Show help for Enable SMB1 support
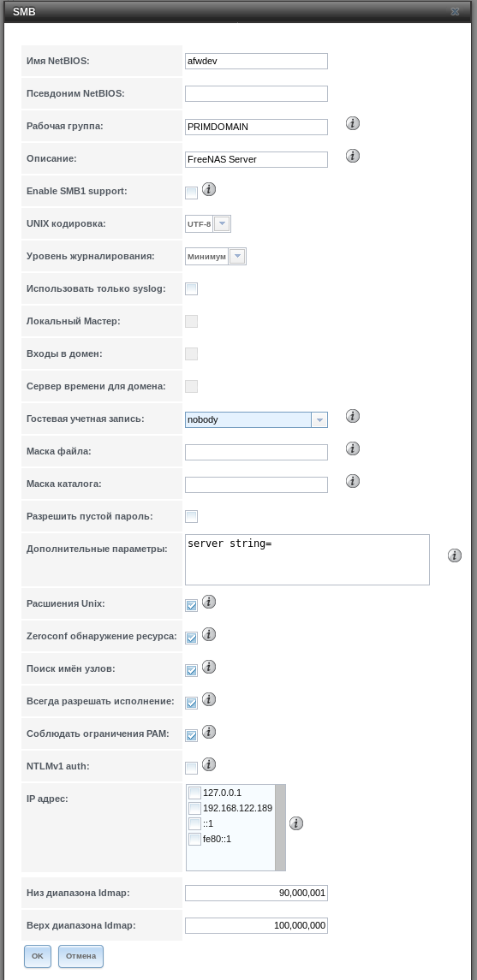 [209, 188]
